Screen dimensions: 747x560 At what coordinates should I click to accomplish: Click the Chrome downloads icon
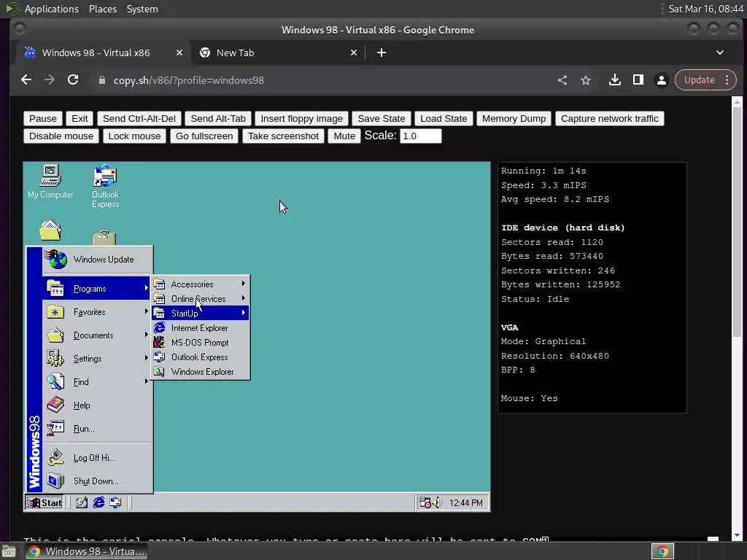coord(614,80)
